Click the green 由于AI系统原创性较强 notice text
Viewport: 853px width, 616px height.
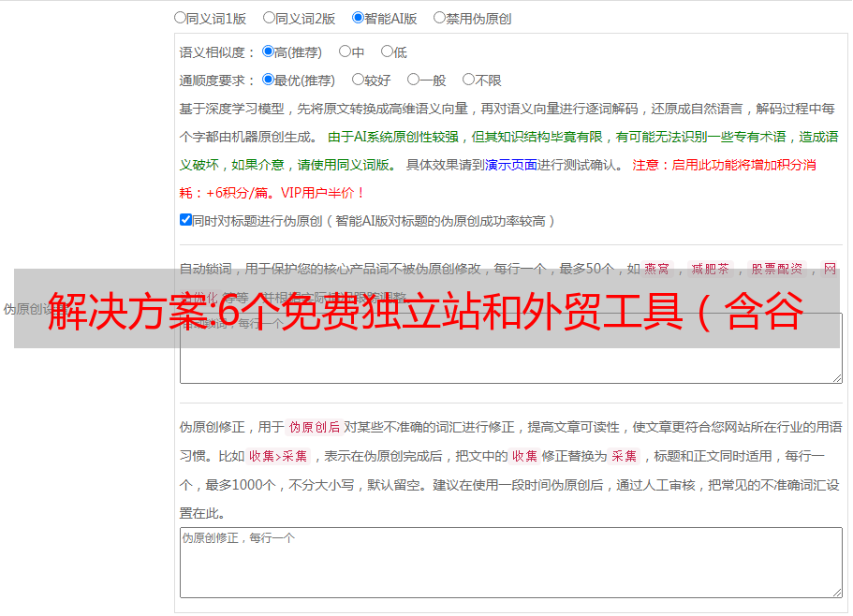(x=393, y=137)
